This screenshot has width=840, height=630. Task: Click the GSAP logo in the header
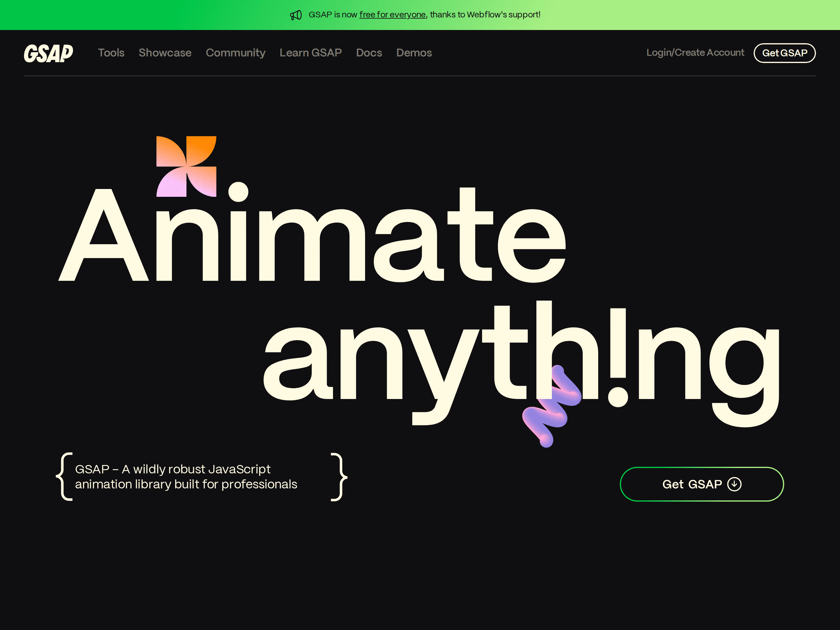point(49,53)
